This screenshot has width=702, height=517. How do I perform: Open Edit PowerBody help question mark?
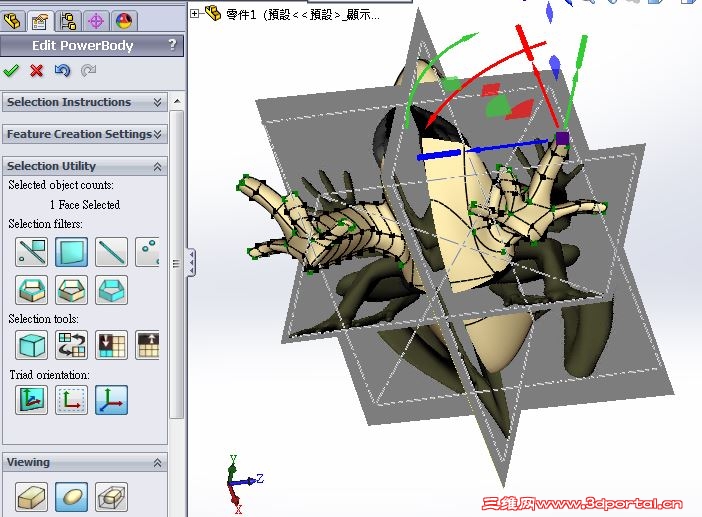tap(172, 45)
